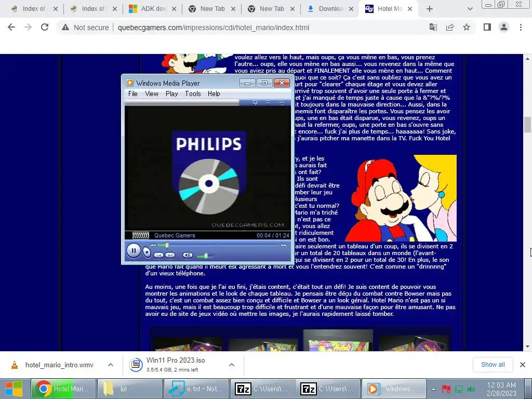Click the red flag Action Center tray icon

point(446,389)
